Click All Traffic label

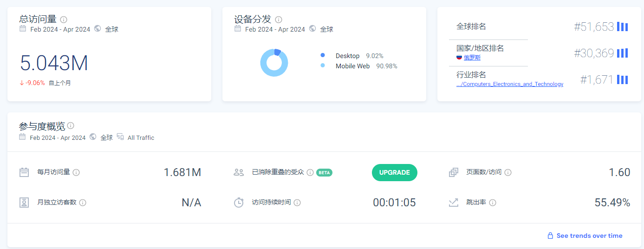coord(141,138)
